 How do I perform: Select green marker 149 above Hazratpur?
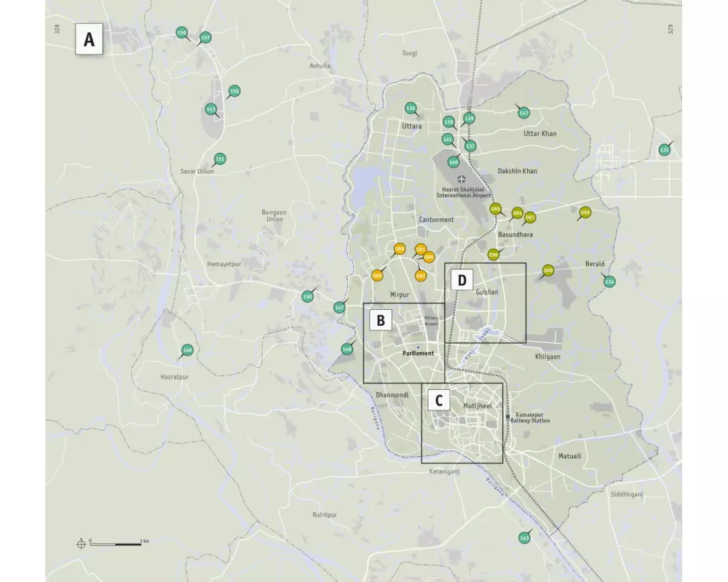point(187,350)
